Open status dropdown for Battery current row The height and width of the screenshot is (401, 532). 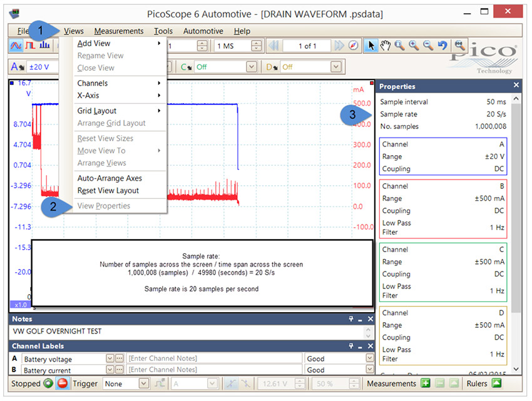pos(369,370)
